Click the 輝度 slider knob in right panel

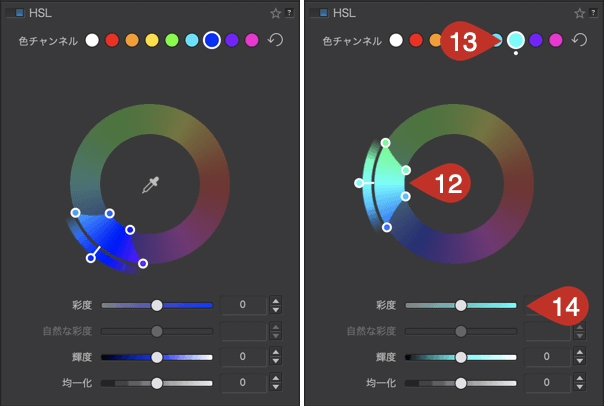pyautogui.click(x=461, y=357)
